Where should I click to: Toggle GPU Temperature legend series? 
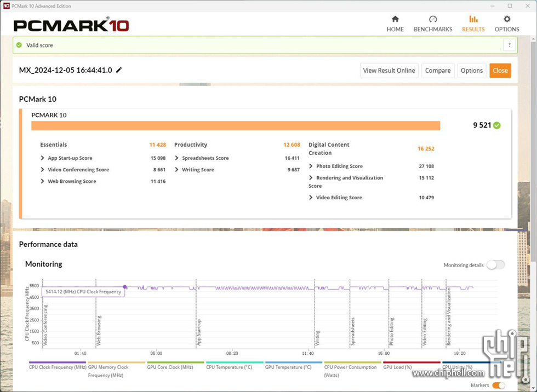click(x=294, y=367)
